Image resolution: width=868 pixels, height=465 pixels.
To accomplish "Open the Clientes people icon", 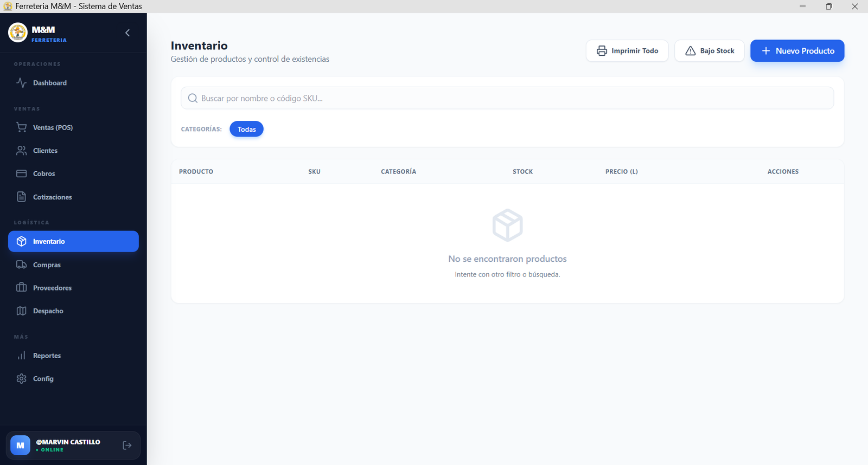I will [x=21, y=151].
